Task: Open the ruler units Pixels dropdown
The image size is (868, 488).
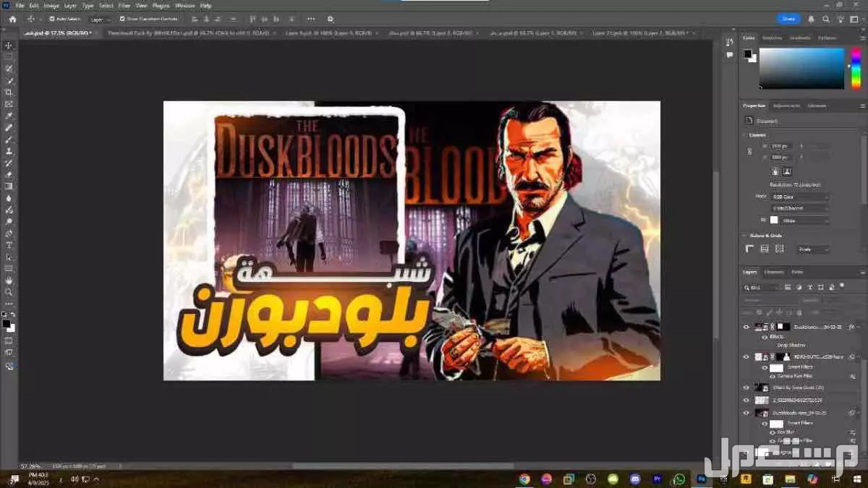Action: click(x=814, y=249)
